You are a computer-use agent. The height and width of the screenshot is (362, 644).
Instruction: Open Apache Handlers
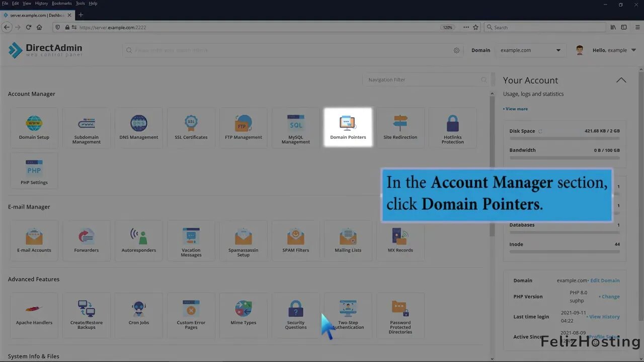pyautogui.click(x=34, y=315)
